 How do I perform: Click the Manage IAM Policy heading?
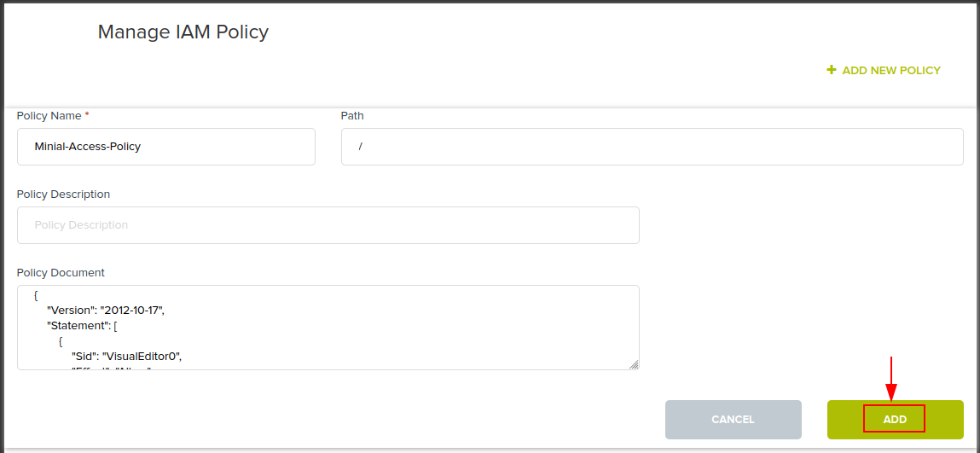tap(183, 32)
